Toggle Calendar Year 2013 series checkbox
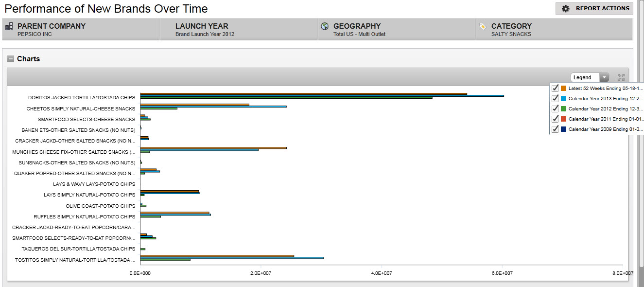The width and height of the screenshot is (644, 287). pyautogui.click(x=555, y=98)
